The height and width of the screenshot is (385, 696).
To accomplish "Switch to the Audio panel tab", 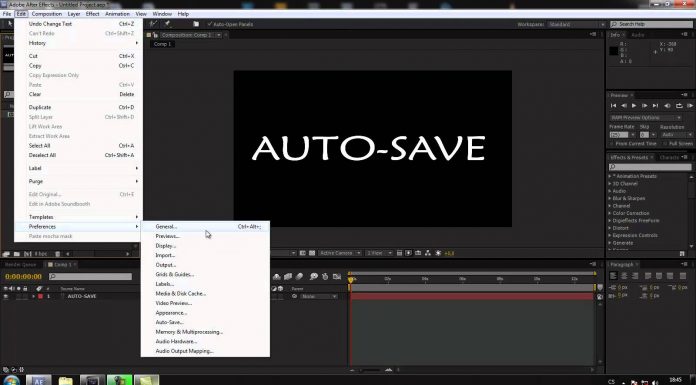I will pyautogui.click(x=637, y=35).
